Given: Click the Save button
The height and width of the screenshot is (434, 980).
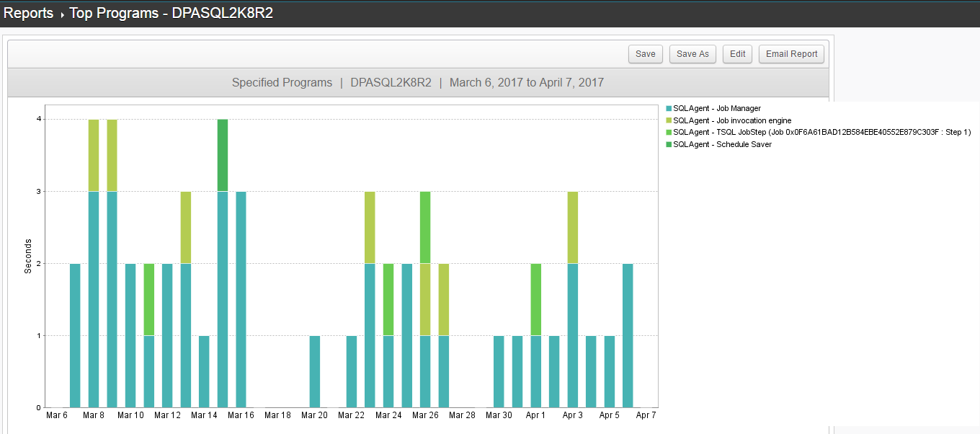Looking at the screenshot, I should click(646, 54).
